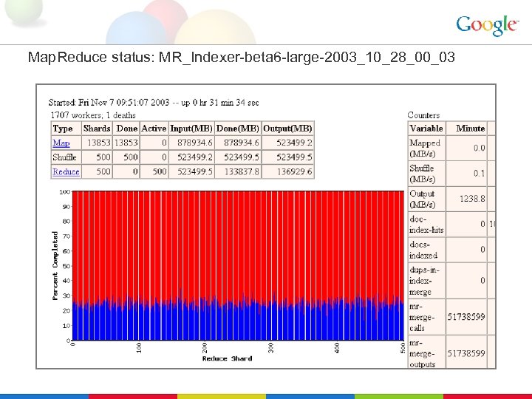Screen dimensions: 532x399
Task: Select the Output (MB/s) counter label
Action: tap(423, 199)
